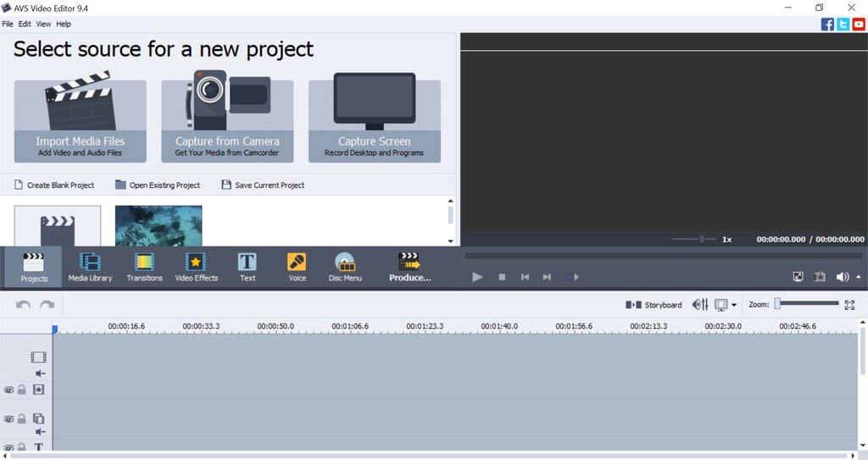Toggle visibility of the video effects track

(8, 391)
